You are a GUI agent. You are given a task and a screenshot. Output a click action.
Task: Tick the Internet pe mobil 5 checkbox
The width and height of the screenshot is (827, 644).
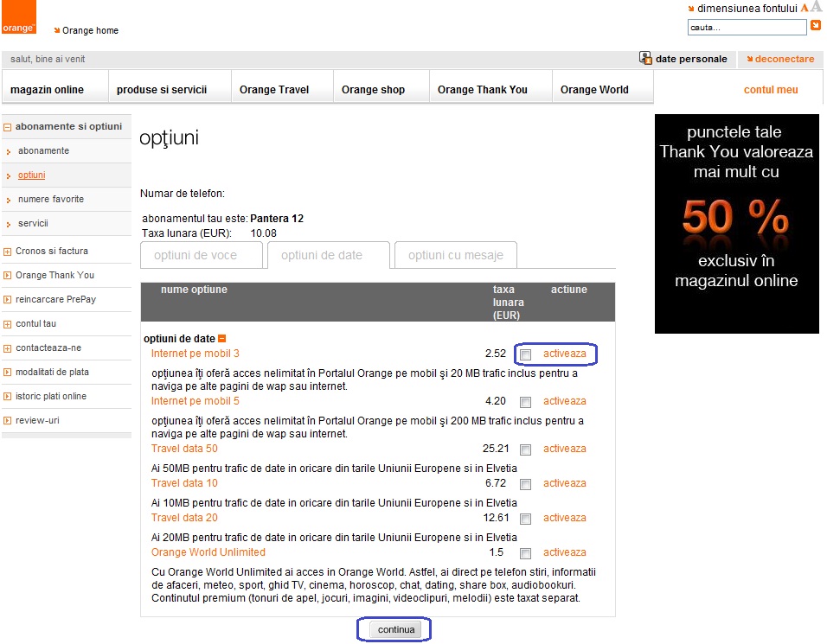525,402
